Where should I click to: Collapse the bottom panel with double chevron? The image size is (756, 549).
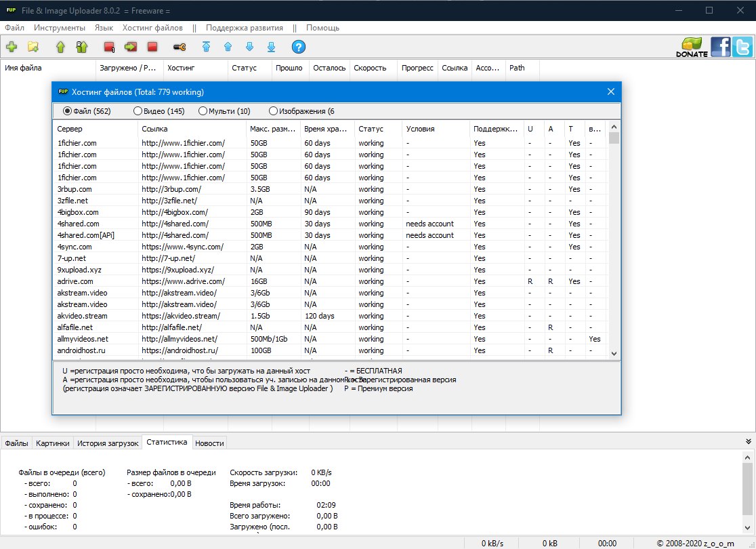(x=749, y=441)
